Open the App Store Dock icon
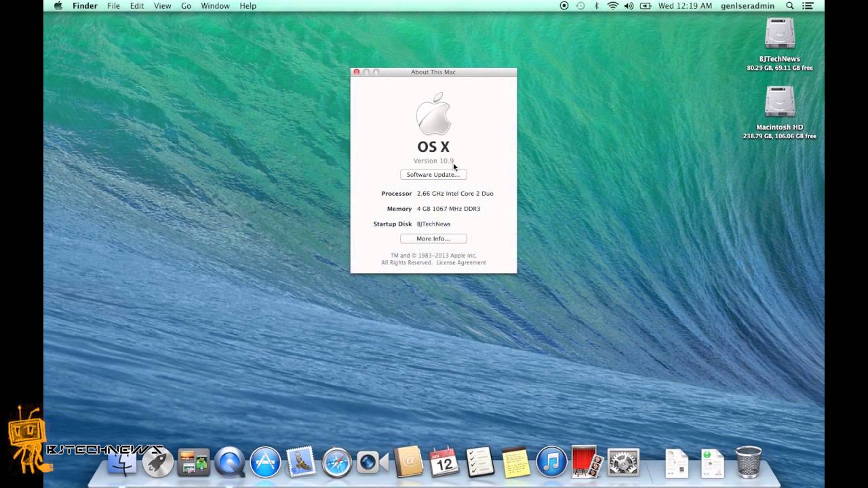The image size is (868, 488). pos(265,463)
